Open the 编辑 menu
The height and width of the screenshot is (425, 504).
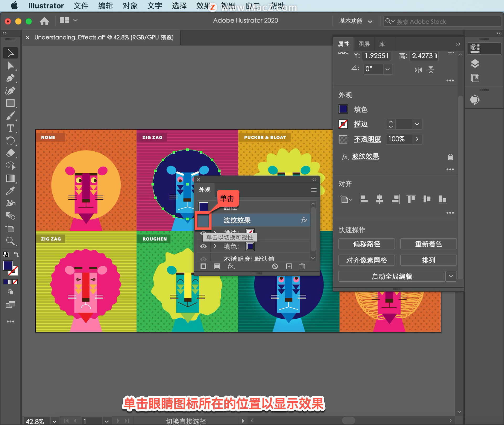coord(106,6)
